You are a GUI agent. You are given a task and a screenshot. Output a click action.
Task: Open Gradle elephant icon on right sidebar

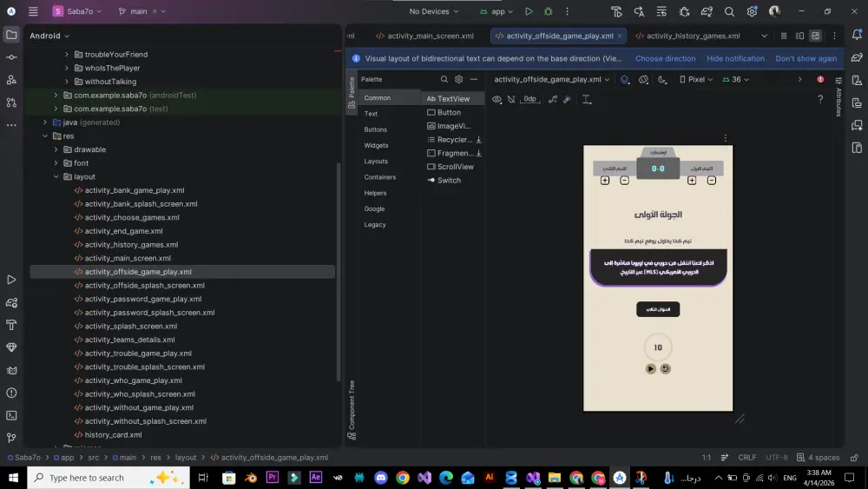pos(857,57)
